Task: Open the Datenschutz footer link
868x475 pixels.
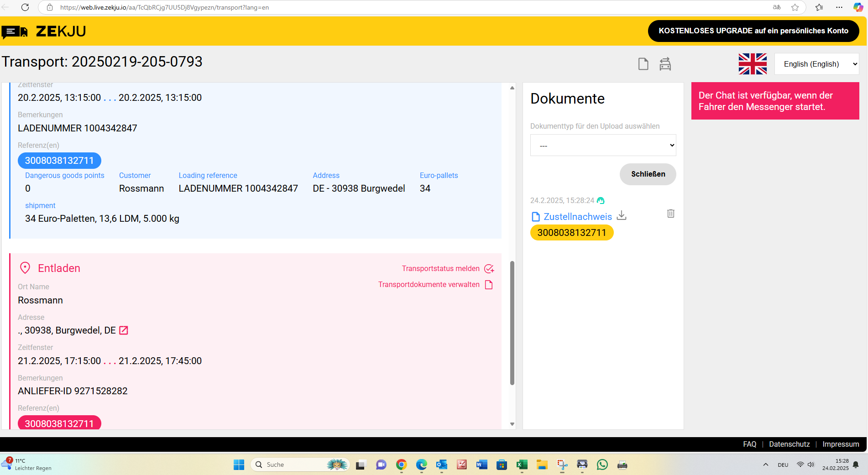Action: click(789, 444)
